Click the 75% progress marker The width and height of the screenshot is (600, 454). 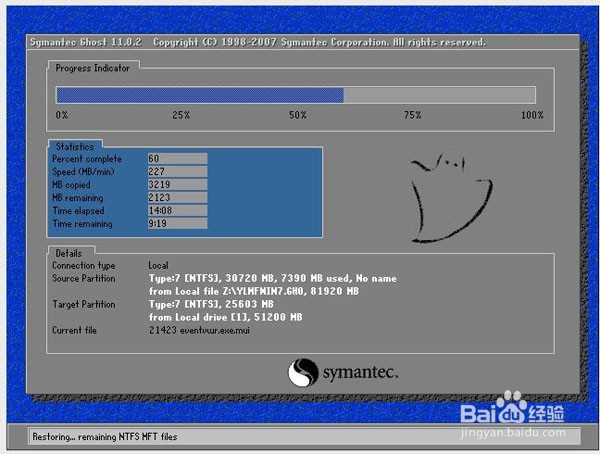[412, 115]
